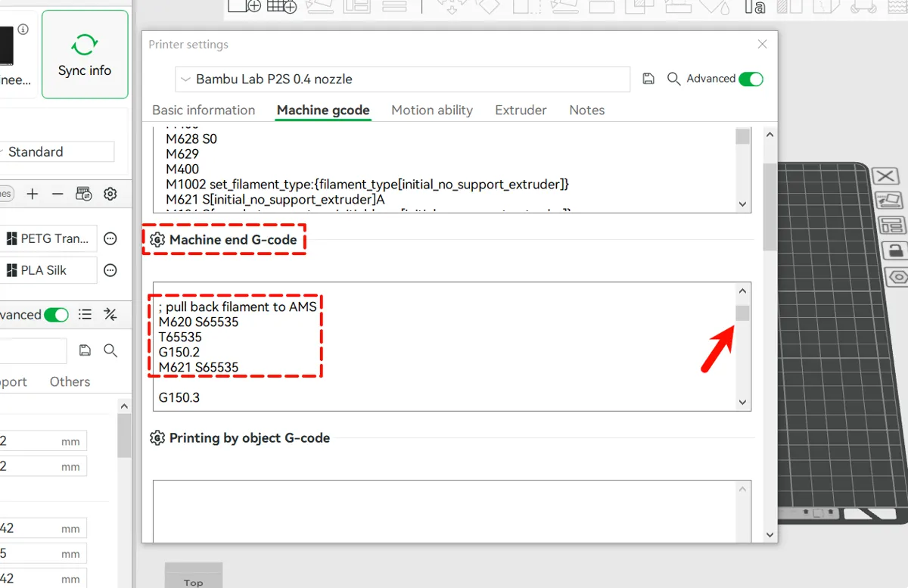The image size is (908, 588).
Task: Click the 'M400' line in start G-code
Action: [x=182, y=169]
